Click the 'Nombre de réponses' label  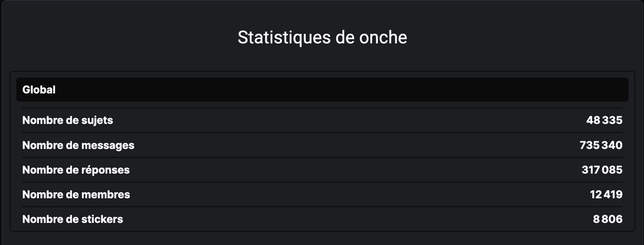[76, 170]
